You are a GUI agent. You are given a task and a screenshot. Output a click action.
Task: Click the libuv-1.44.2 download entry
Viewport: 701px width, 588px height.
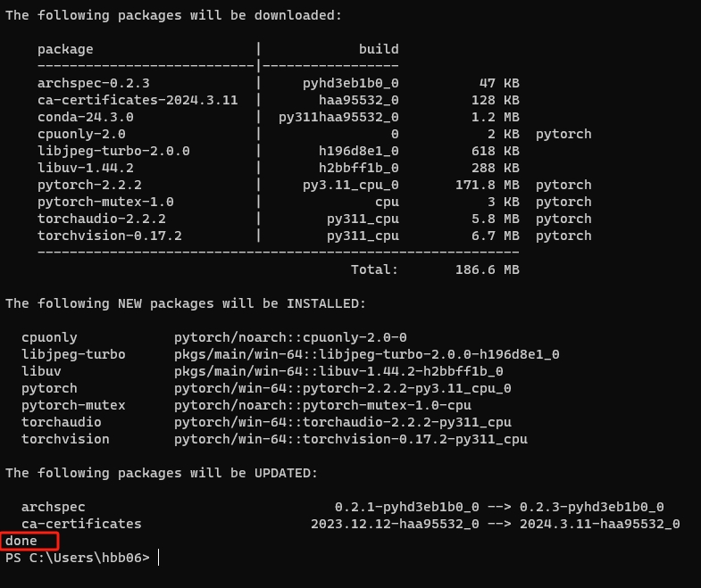tap(86, 168)
